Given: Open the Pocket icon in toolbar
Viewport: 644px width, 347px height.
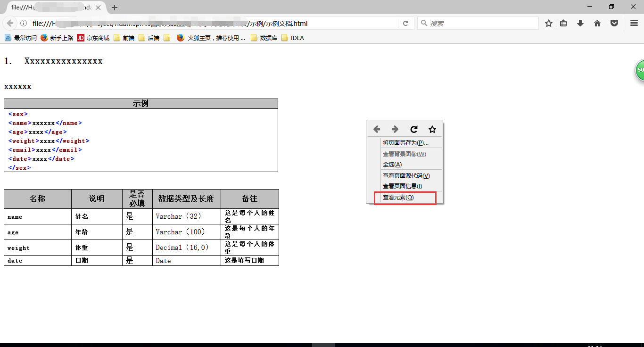Looking at the screenshot, I should click(x=614, y=23).
